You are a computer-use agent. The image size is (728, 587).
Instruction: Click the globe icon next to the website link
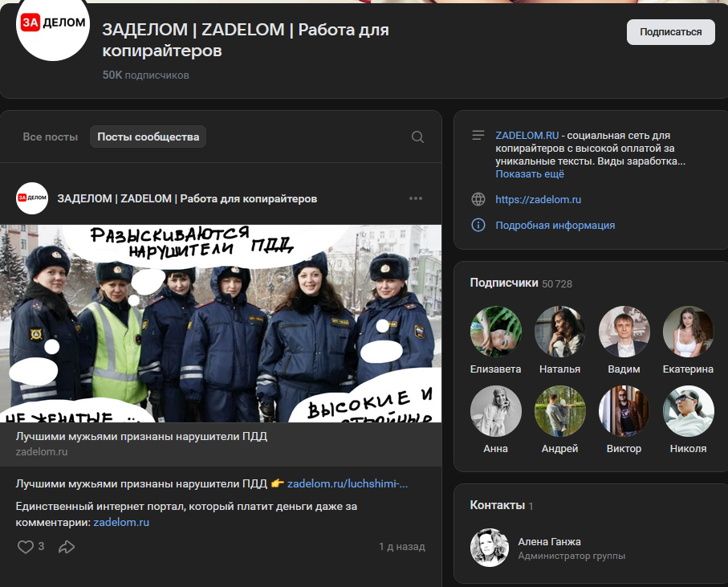[x=479, y=202]
